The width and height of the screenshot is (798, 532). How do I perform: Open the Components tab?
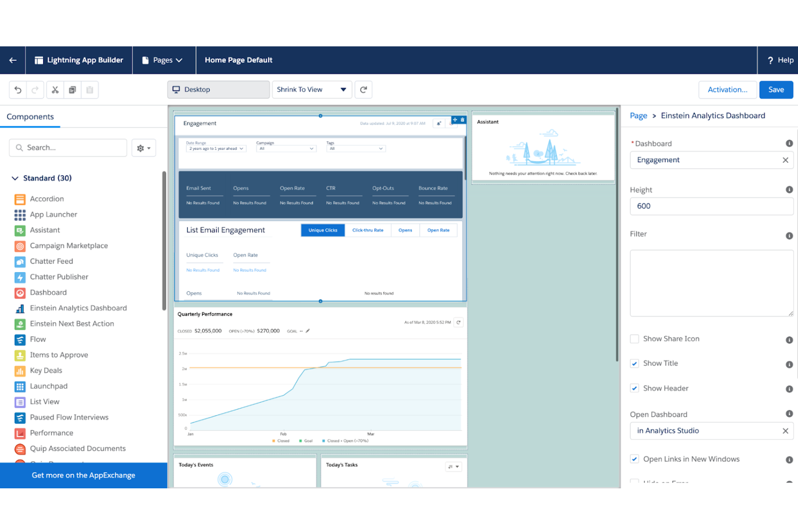click(30, 117)
